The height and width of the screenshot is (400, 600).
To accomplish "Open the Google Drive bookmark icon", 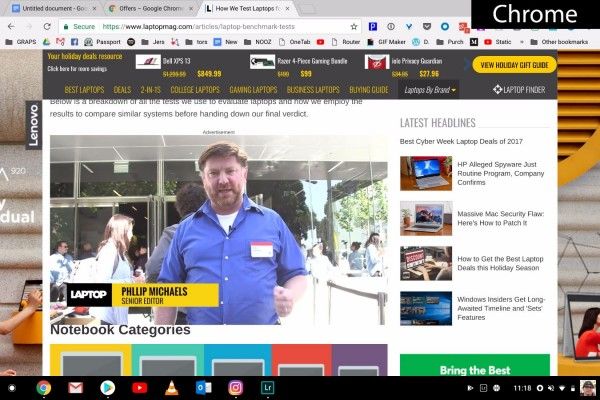I will click(46, 42).
